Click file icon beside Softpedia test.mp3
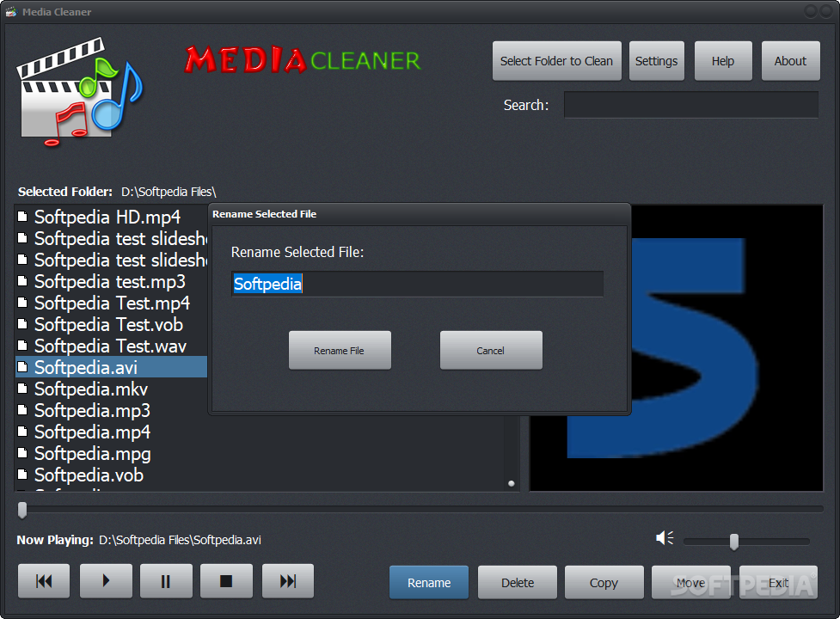The width and height of the screenshot is (840, 619). pos(22,280)
